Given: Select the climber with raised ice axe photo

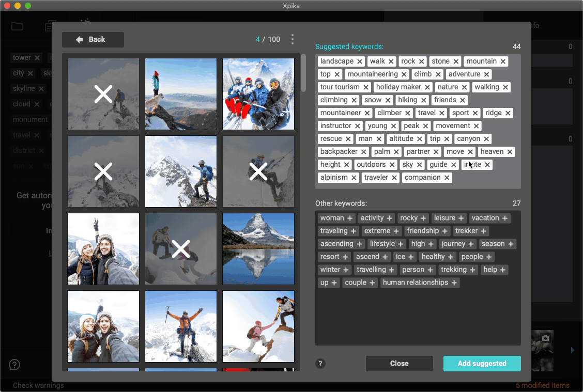Looking at the screenshot, I should tap(181, 326).
